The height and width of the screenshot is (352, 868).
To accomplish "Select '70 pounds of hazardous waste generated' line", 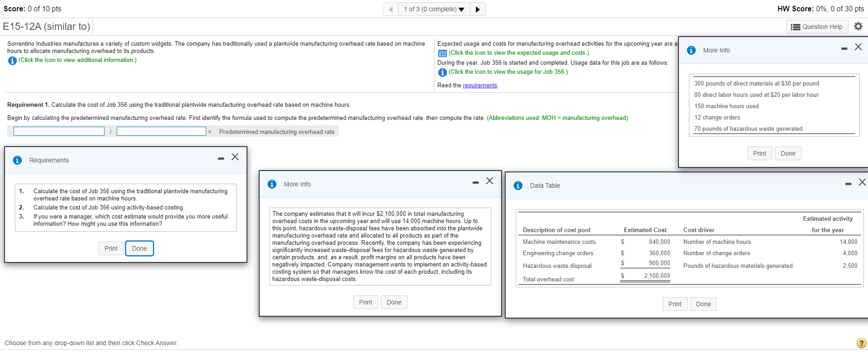I will point(748,129).
